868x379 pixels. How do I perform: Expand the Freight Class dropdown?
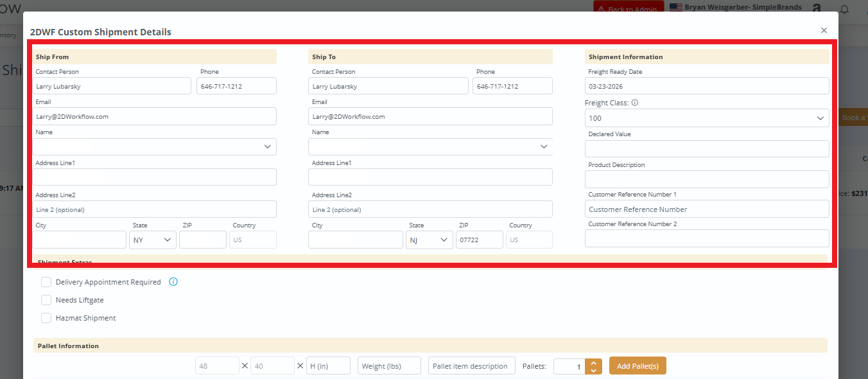pos(706,118)
